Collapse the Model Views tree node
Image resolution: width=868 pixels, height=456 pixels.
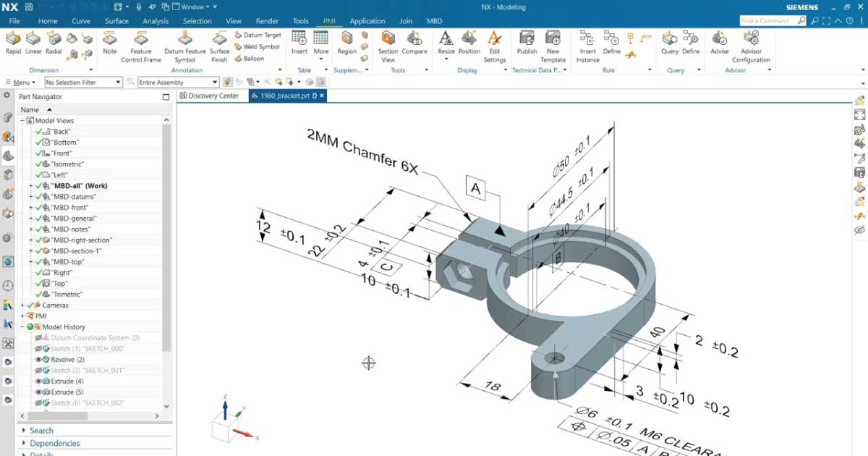click(22, 121)
